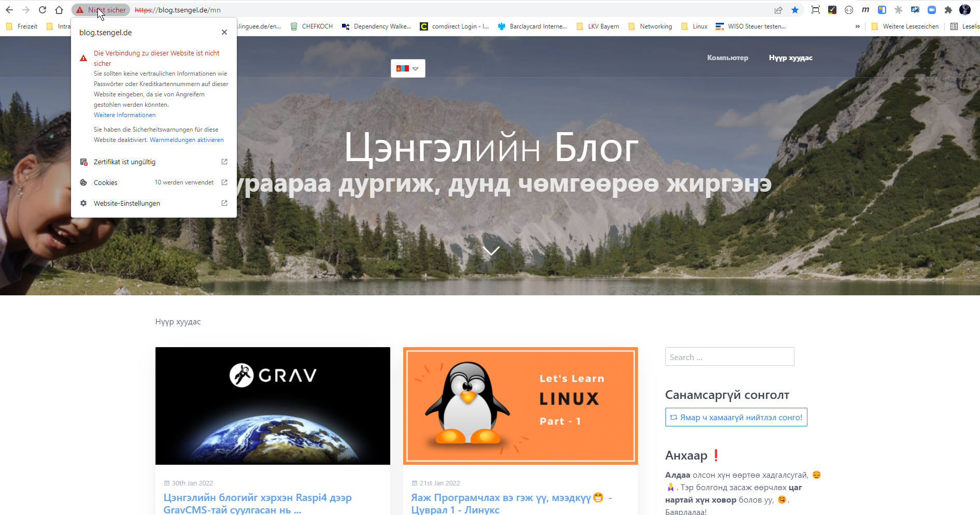Open the Freizeit bookmark folder
The height and width of the screenshot is (515, 980).
pos(22,26)
